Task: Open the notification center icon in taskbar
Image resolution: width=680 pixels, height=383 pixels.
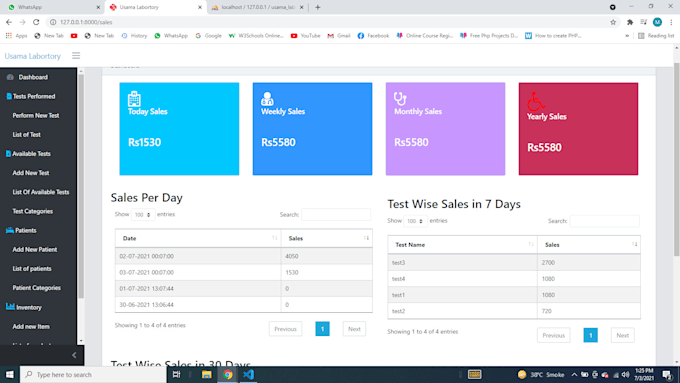Action: [x=667, y=374]
